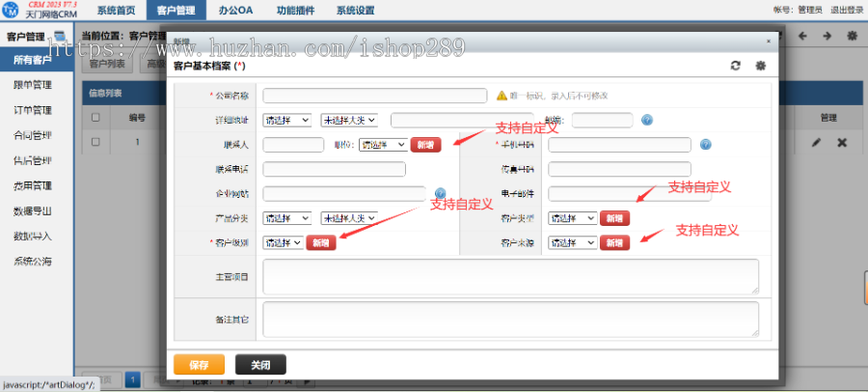Click the help icon beside the mobile number field
Screen dimensions: 868x392
tap(705, 145)
